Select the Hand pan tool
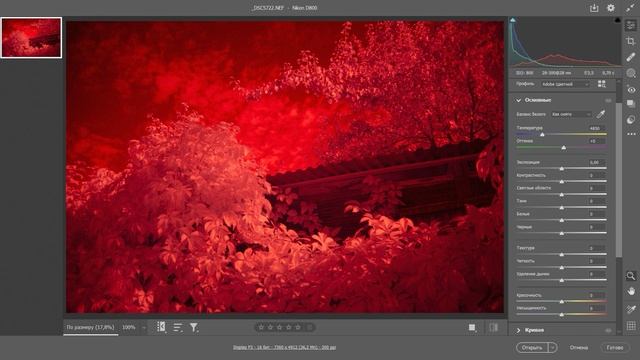 (x=631, y=291)
